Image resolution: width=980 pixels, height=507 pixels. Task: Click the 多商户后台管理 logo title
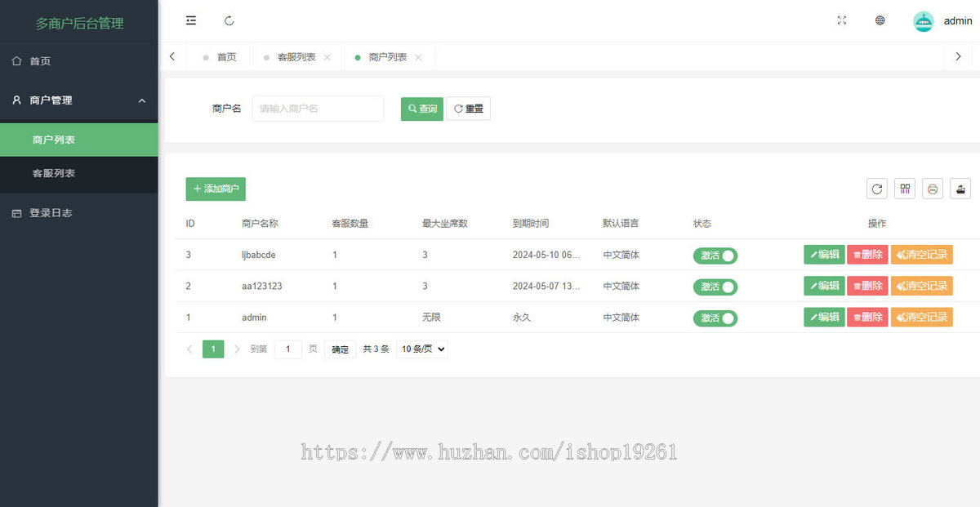click(x=79, y=23)
